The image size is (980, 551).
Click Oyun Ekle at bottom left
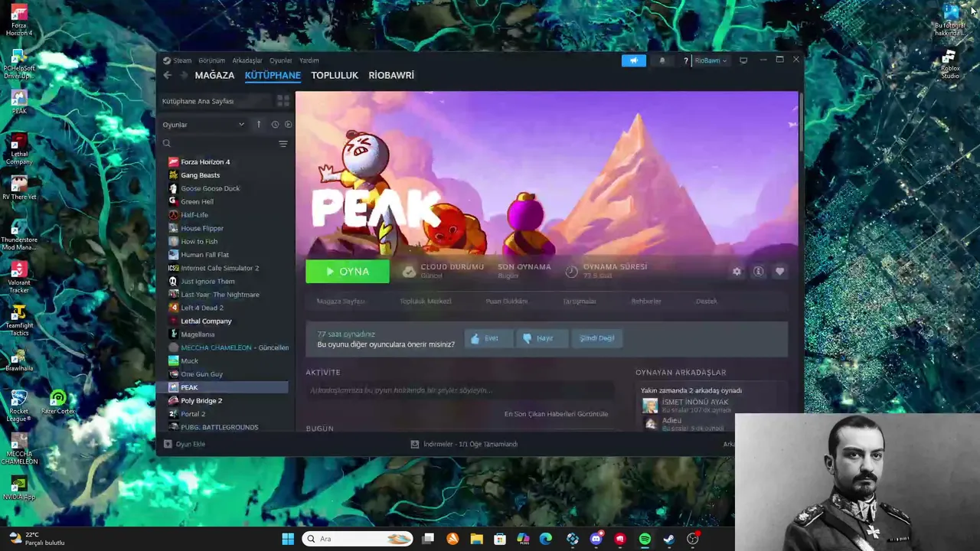[185, 444]
